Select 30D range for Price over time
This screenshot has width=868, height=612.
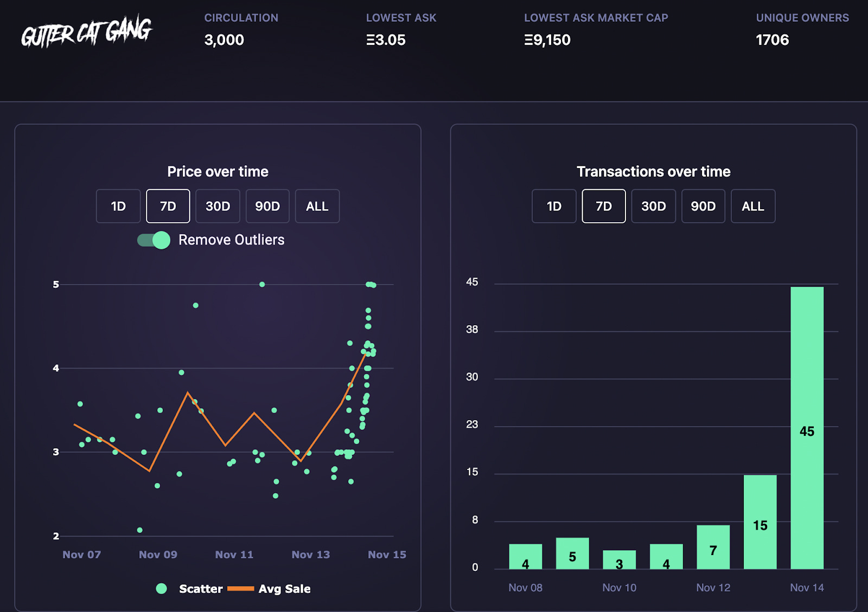point(218,206)
